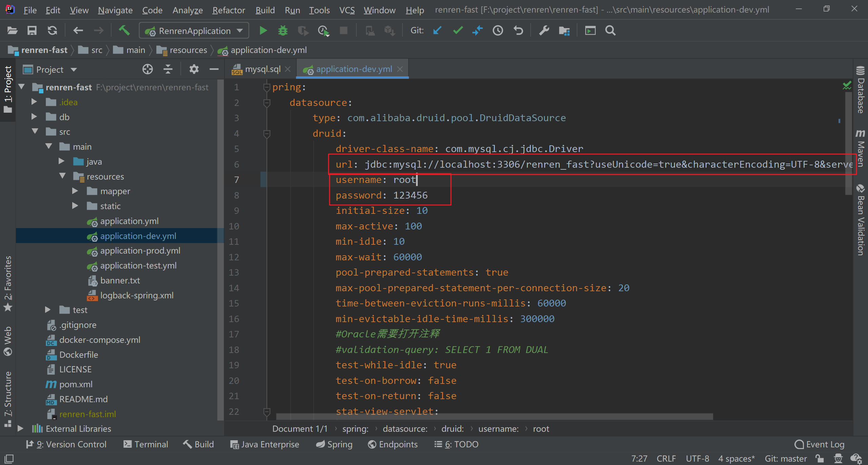This screenshot has width=868, height=465.
Task: Expand the db folder
Action: (x=34, y=117)
